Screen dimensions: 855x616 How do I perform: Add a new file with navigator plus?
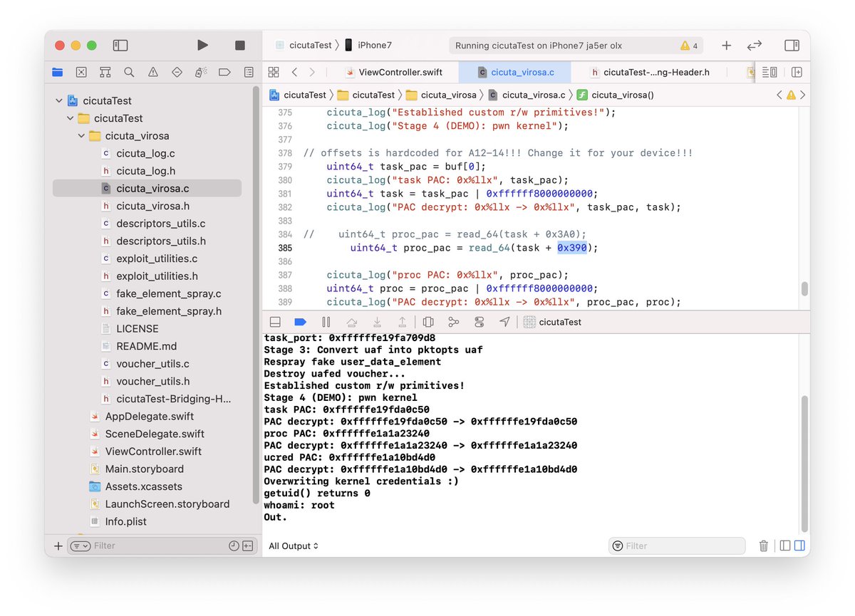pos(58,546)
